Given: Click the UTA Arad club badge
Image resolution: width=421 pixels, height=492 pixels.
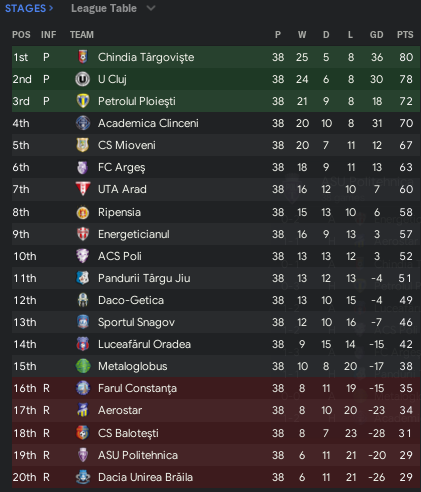Looking at the screenshot, I should [x=83, y=189].
